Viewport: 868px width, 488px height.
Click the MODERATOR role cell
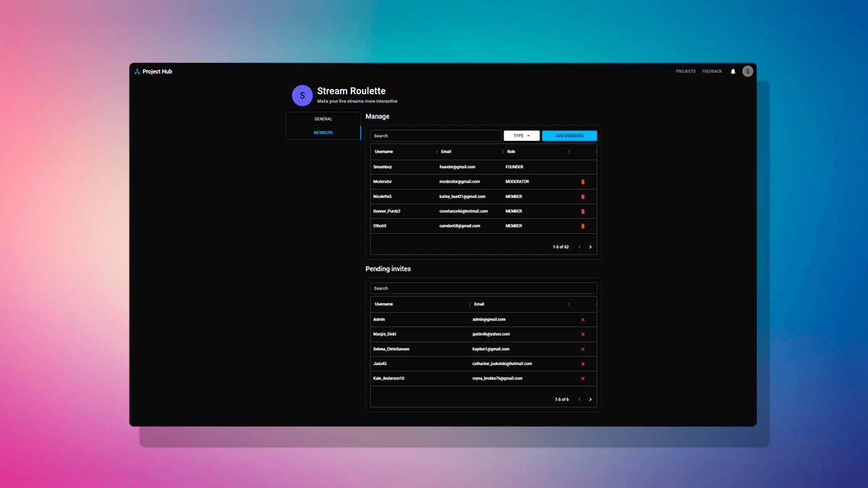click(x=517, y=181)
